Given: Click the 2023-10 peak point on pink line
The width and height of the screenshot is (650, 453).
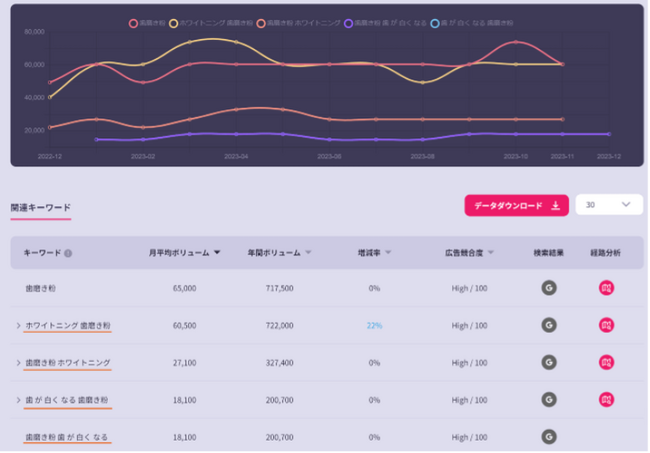Looking at the screenshot, I should [x=515, y=42].
